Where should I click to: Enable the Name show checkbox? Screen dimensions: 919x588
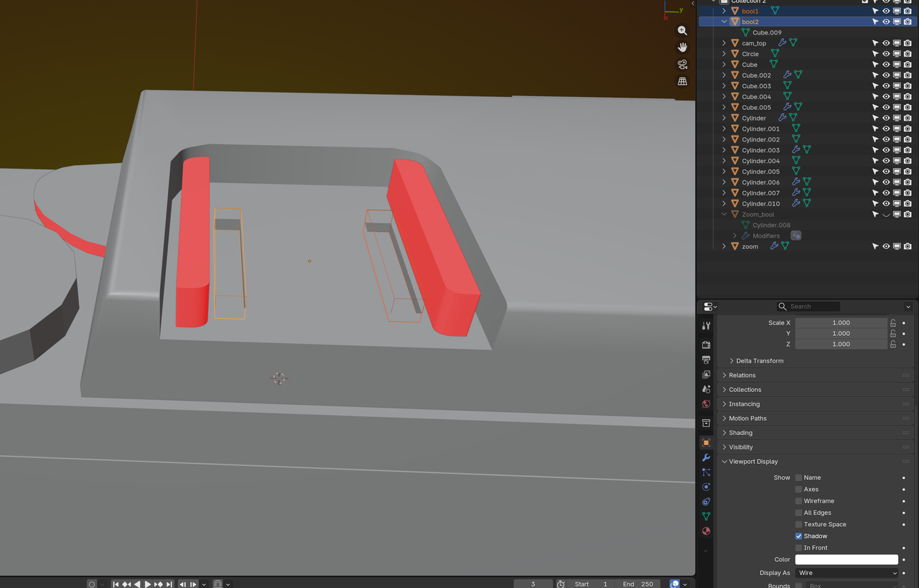798,477
